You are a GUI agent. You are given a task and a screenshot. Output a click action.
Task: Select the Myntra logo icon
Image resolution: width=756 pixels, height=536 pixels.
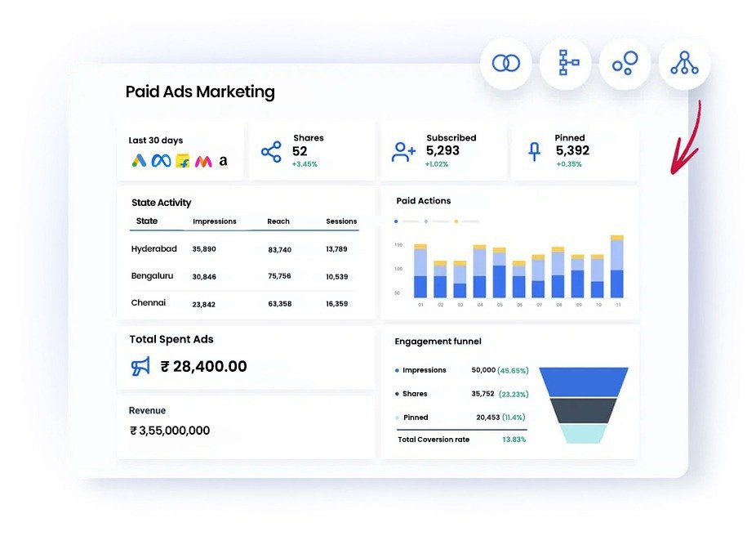(203, 161)
